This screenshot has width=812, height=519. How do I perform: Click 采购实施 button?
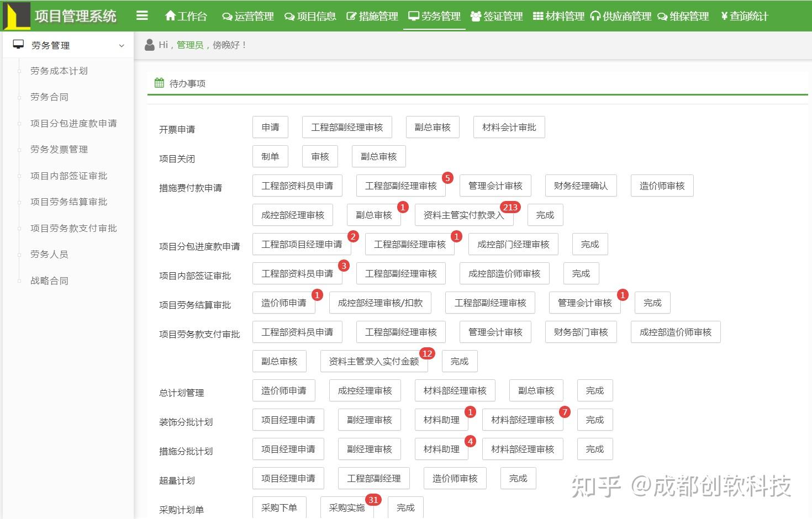click(347, 507)
